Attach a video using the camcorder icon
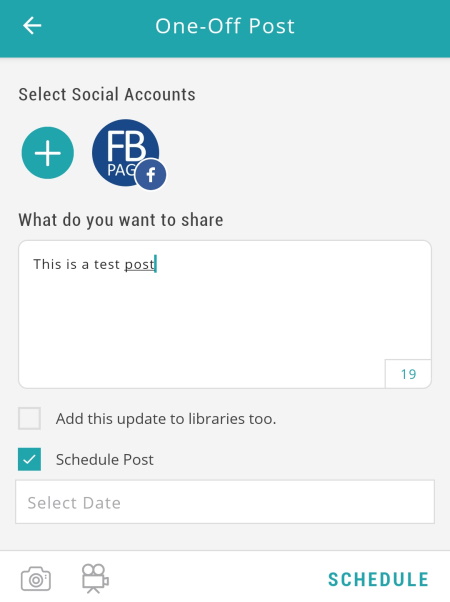Image resolution: width=450 pixels, height=602 pixels. point(95,578)
